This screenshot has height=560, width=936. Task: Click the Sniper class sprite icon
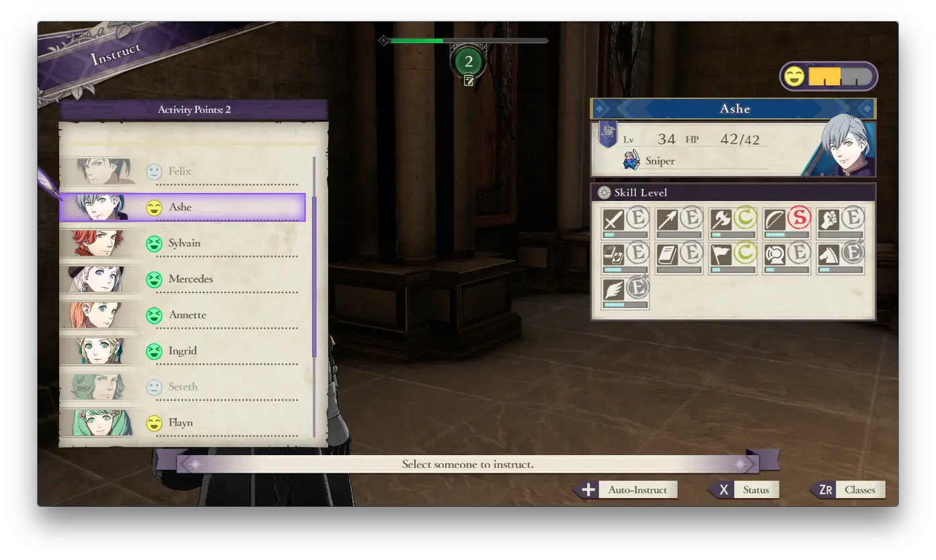click(x=631, y=161)
